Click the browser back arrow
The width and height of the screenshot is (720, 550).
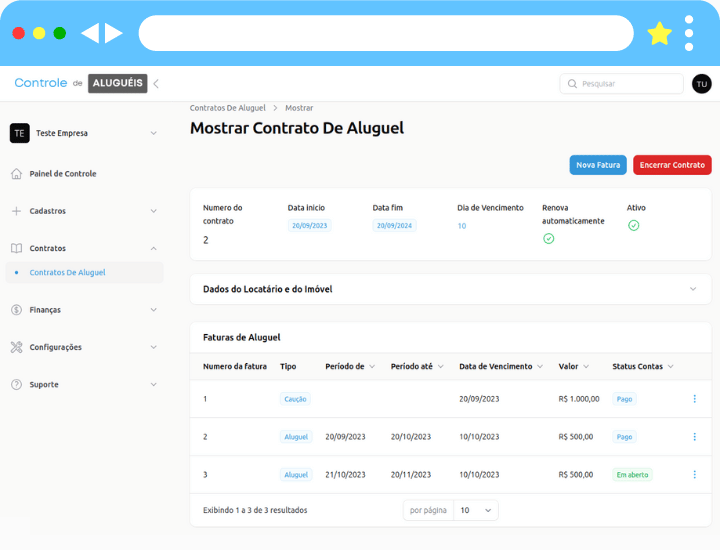coord(90,33)
